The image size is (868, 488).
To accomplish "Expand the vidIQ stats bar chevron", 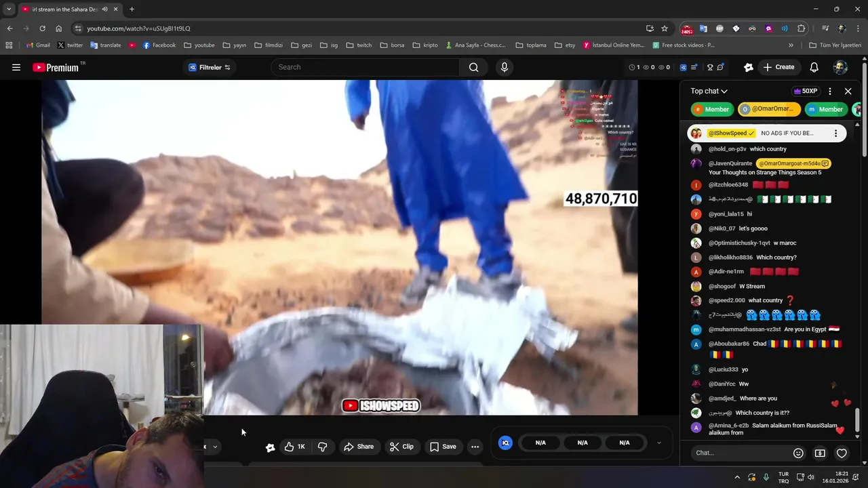I will [658, 443].
